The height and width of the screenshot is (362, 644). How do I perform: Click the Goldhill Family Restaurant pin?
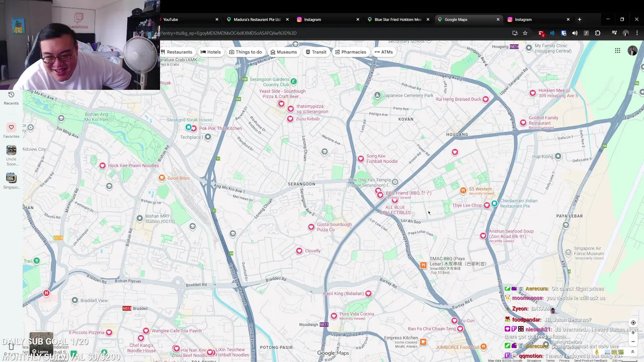point(523,123)
